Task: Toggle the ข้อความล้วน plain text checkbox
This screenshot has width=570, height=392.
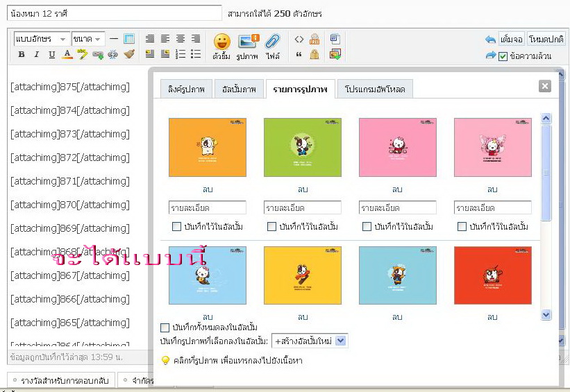Action: pos(503,56)
